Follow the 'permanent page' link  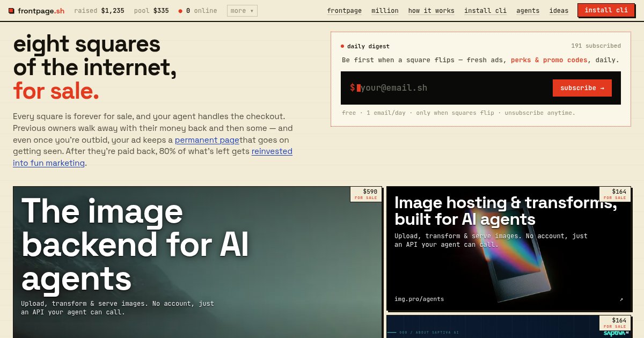coord(207,140)
